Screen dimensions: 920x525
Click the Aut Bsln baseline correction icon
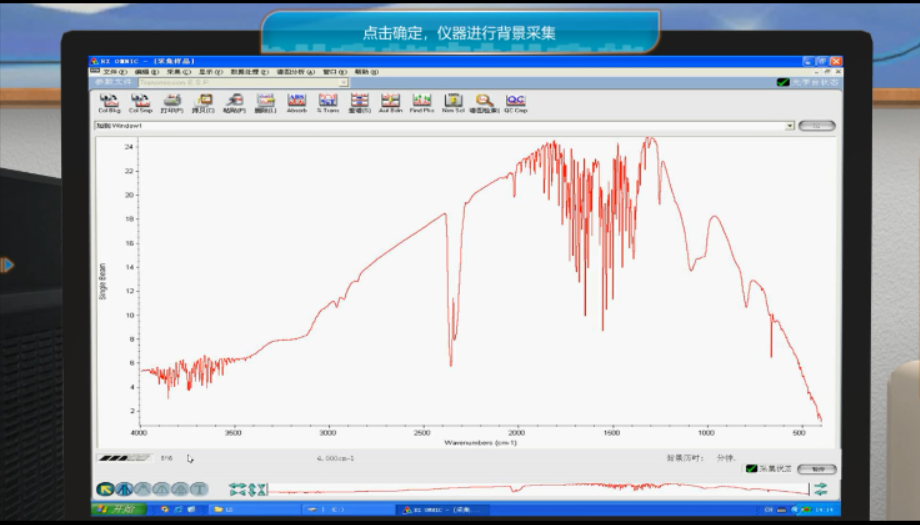390,102
